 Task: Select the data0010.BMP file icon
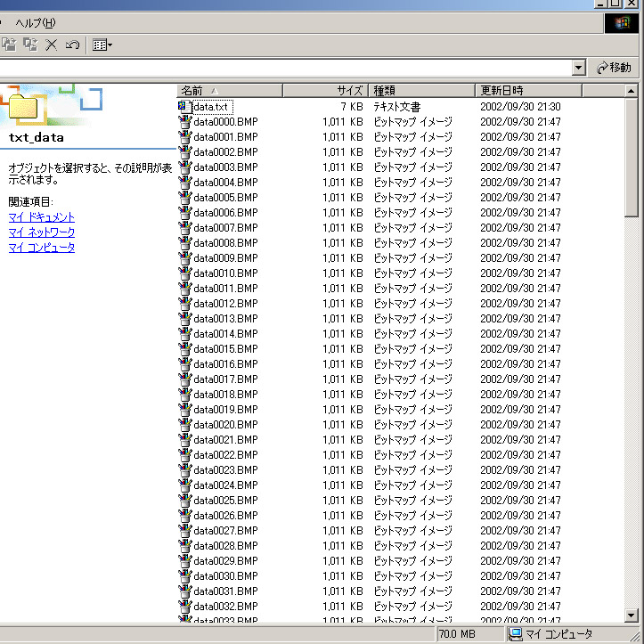184,273
